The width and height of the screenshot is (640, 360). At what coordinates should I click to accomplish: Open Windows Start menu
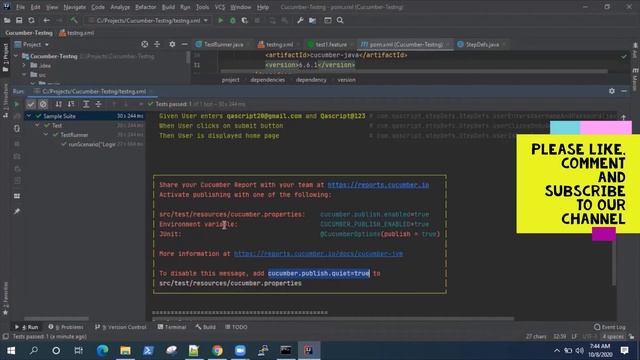(11, 350)
